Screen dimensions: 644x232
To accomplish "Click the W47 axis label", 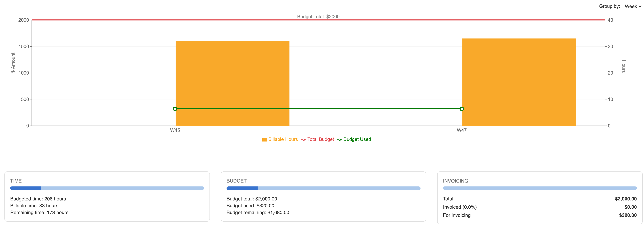I will click(461, 130).
